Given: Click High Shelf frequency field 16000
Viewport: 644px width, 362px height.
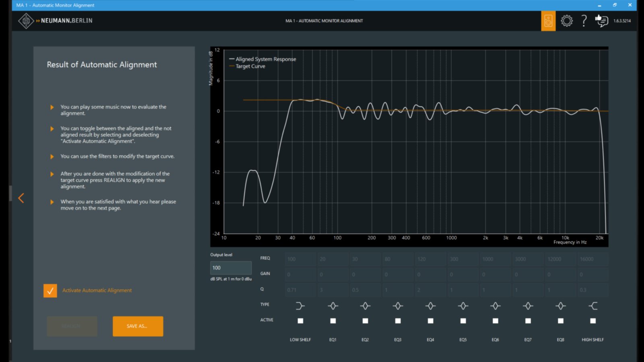Looking at the screenshot, I should [x=593, y=259].
